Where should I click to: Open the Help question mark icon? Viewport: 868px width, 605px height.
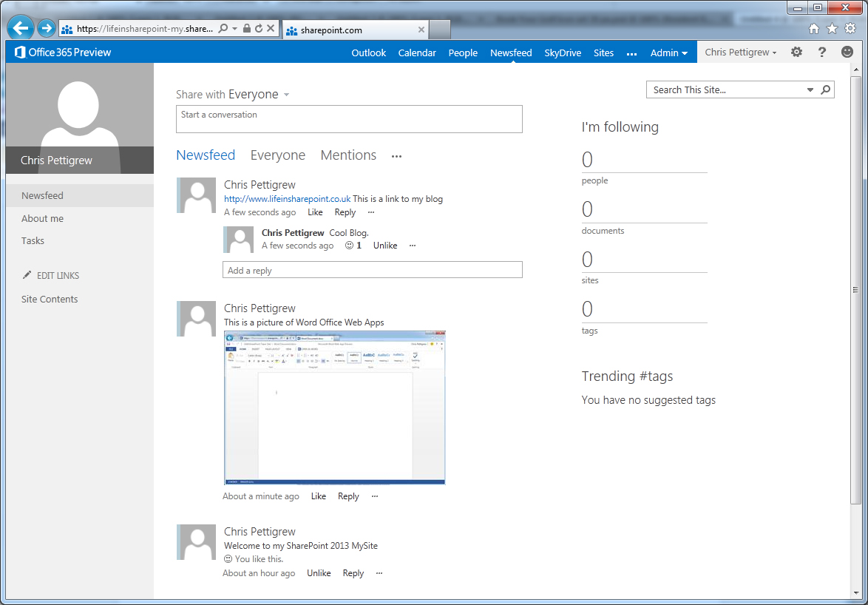(822, 52)
